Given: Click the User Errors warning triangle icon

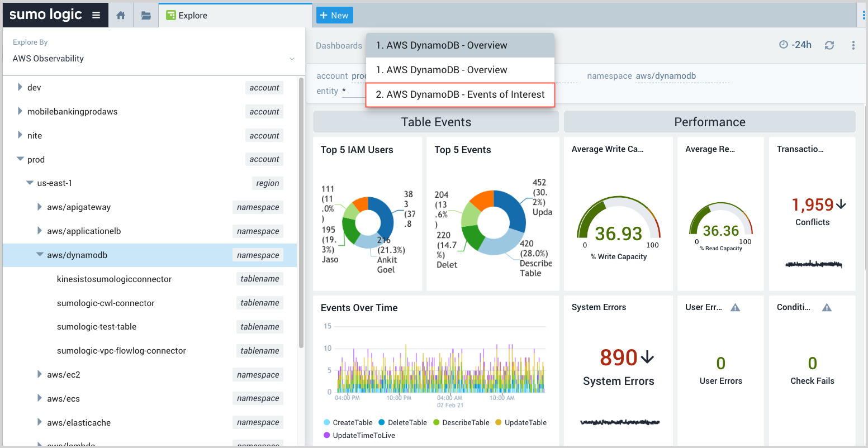Looking at the screenshot, I should tap(736, 307).
